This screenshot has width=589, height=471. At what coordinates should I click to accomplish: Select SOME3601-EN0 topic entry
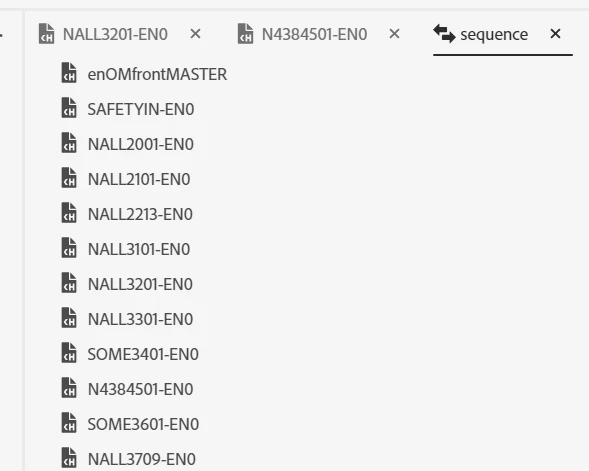(x=143, y=424)
